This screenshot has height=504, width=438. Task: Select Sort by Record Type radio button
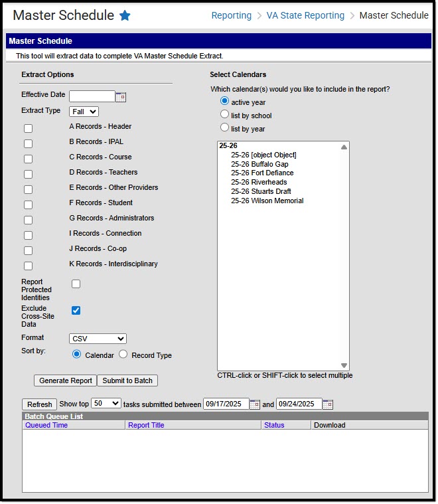(x=123, y=354)
